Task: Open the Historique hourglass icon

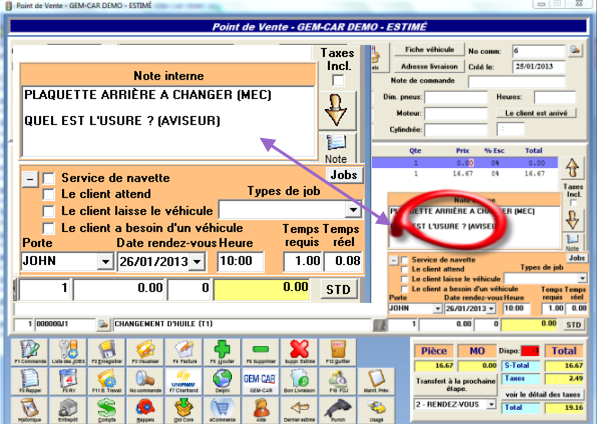Action: [x=30, y=410]
